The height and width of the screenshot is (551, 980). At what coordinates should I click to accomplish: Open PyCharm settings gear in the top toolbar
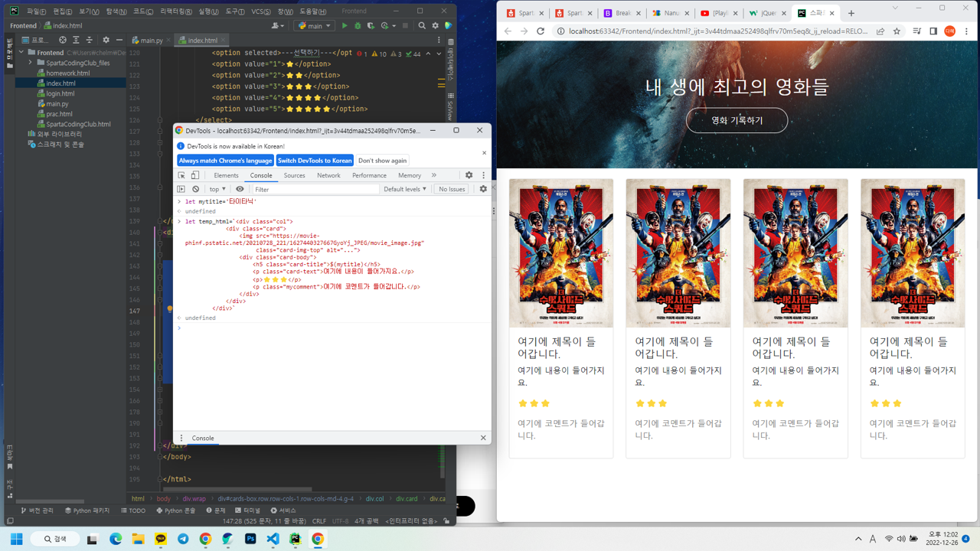(436, 26)
